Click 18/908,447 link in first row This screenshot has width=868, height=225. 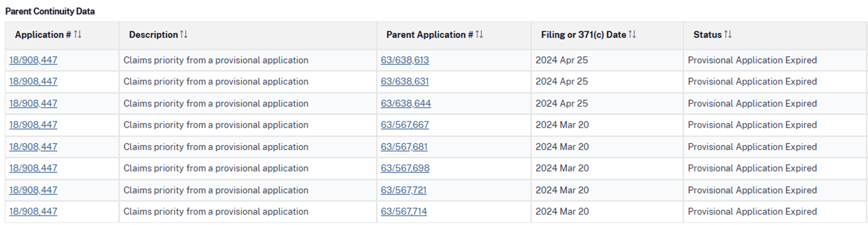coord(33,60)
